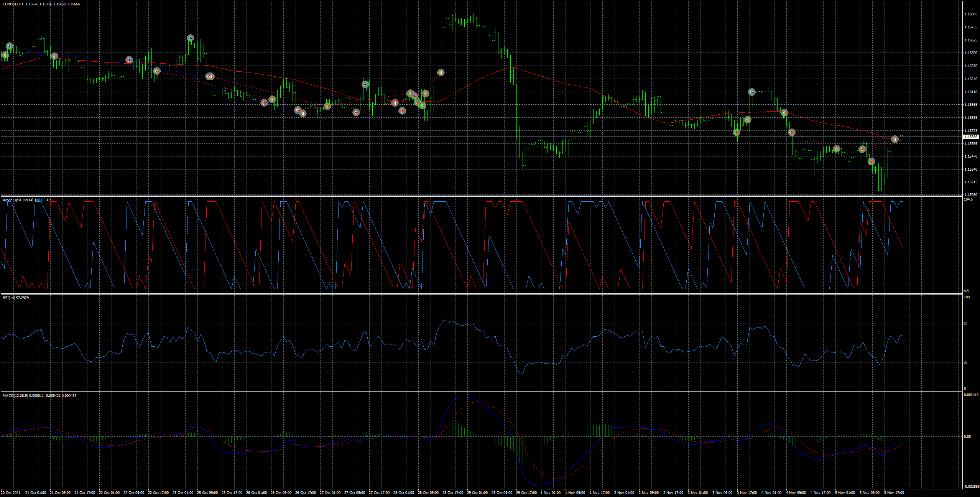Select the Aroon Up & Dn(14) indicator label
980x497 pixels.
tap(27, 200)
